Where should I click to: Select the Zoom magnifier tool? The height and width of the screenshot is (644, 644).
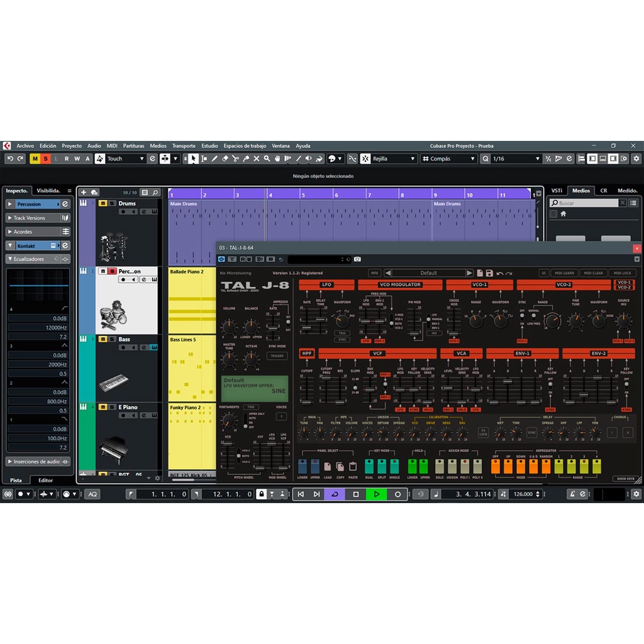267,158
